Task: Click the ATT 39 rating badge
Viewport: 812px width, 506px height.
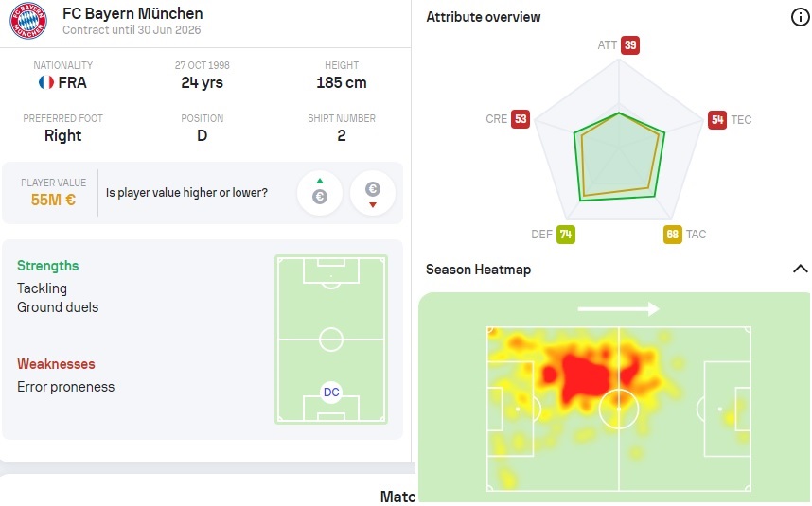Action: (x=630, y=45)
